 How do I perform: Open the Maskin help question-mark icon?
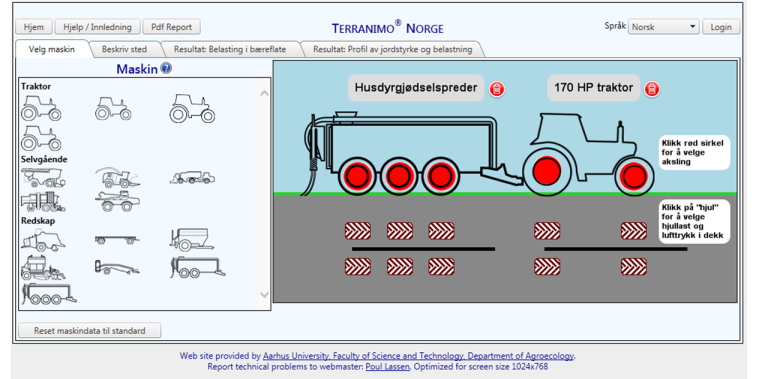pos(166,69)
